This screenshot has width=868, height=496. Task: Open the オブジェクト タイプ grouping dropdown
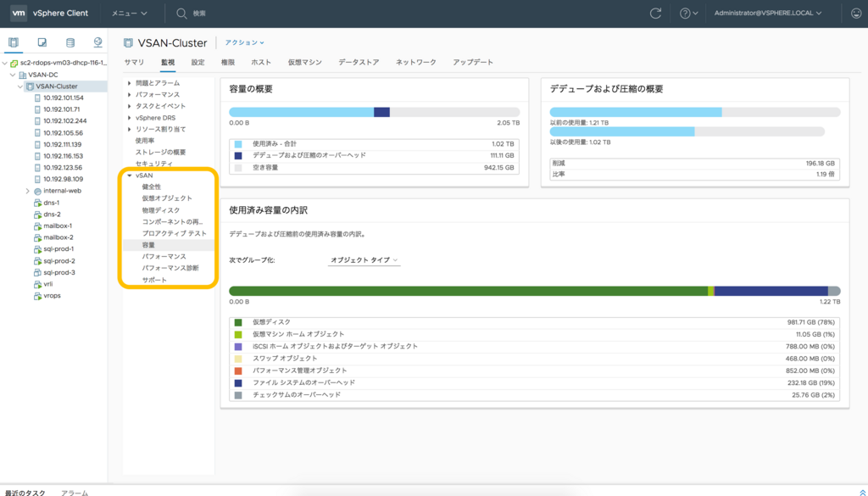(364, 260)
